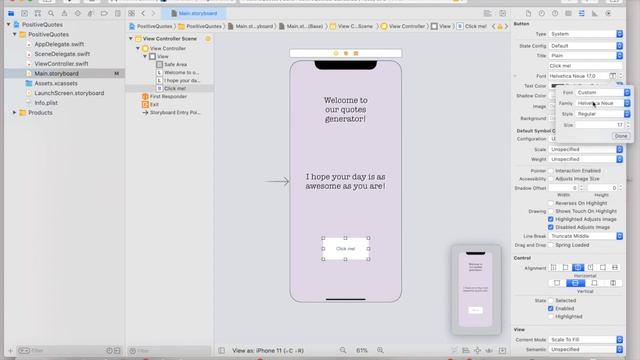
Task: Uncheck Highlighted Adjusts Image
Action: point(551,219)
